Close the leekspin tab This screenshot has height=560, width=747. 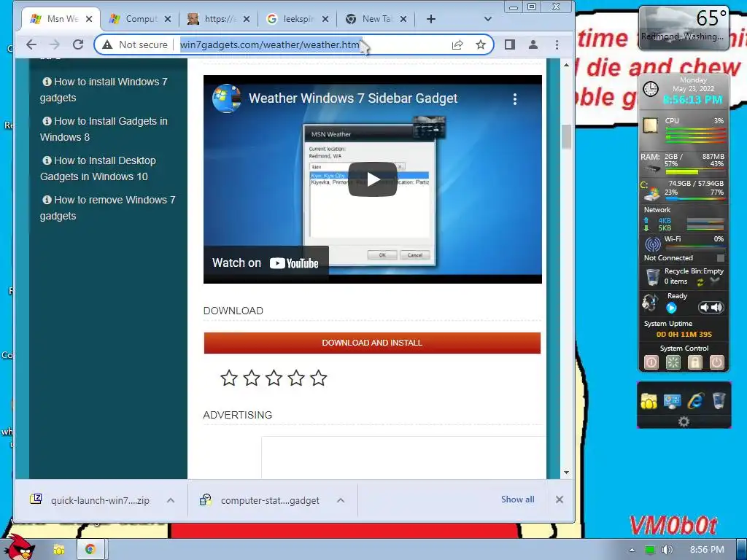tap(325, 19)
